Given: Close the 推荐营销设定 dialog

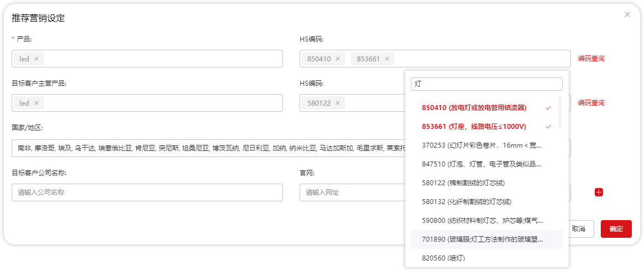Looking at the screenshot, I should (627, 14).
